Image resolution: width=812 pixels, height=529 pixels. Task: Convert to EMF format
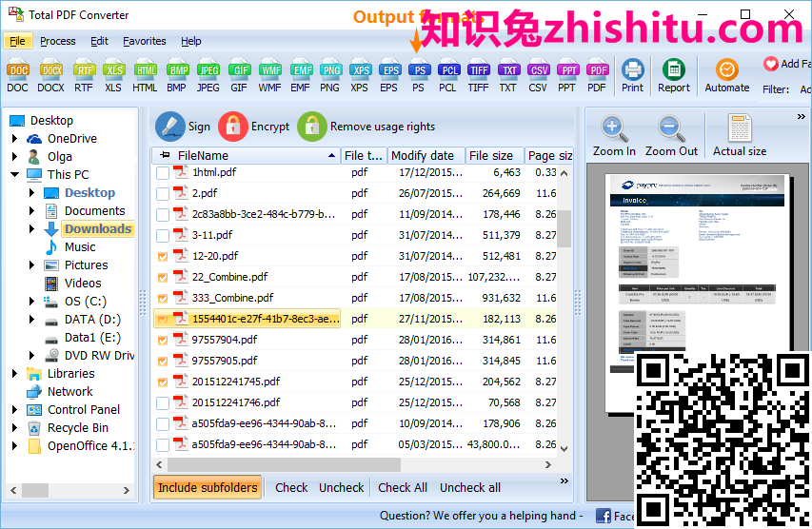tap(301, 76)
